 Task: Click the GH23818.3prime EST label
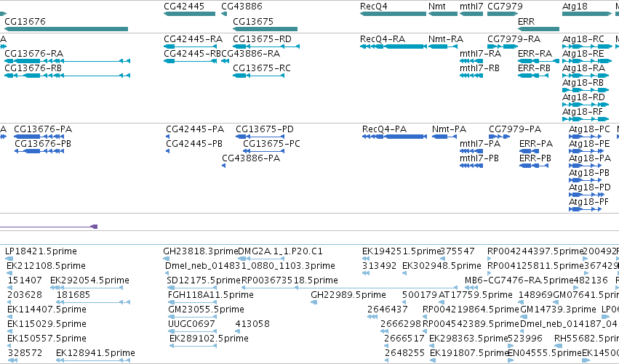click(x=201, y=251)
